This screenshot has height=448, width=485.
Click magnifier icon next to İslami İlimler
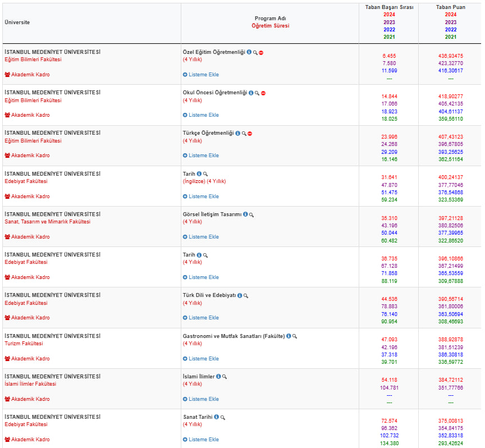pos(225,377)
